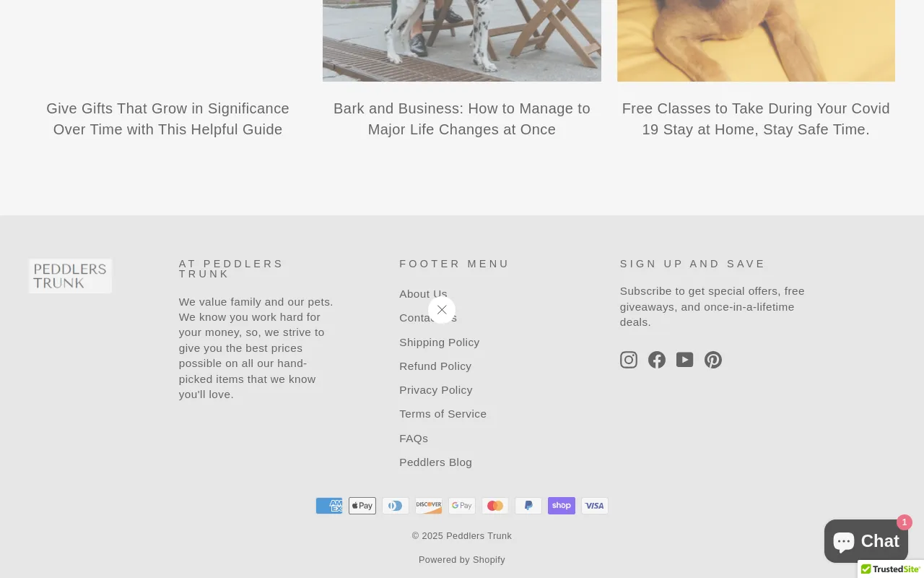Click the Shop Pay payment icon

[x=562, y=506]
